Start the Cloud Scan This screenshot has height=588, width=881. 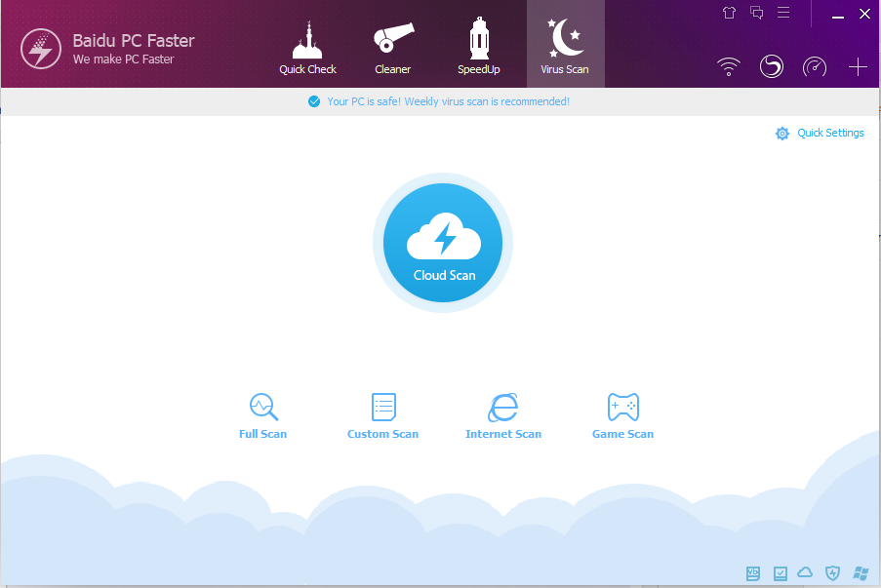click(x=443, y=243)
